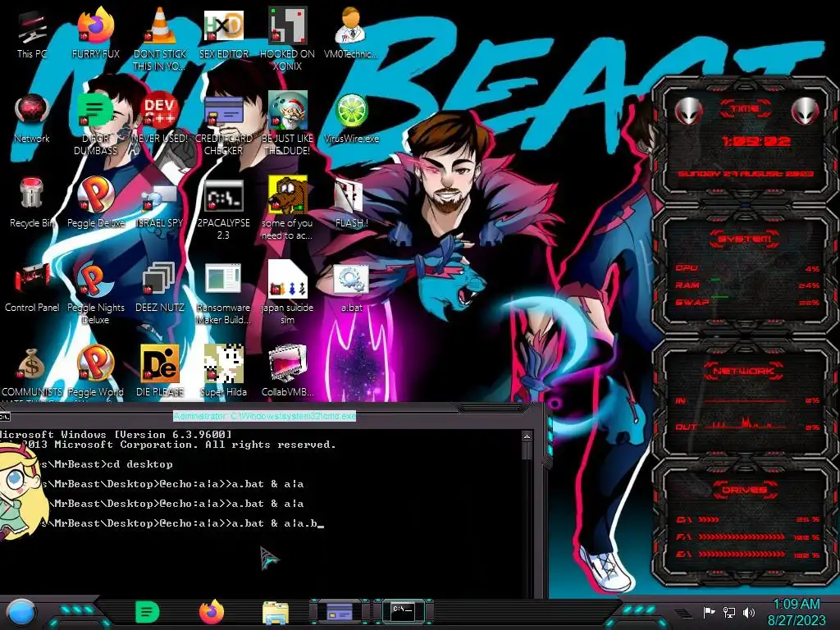
Task: Open VM0Technic shortcut icon
Action: pos(351,34)
